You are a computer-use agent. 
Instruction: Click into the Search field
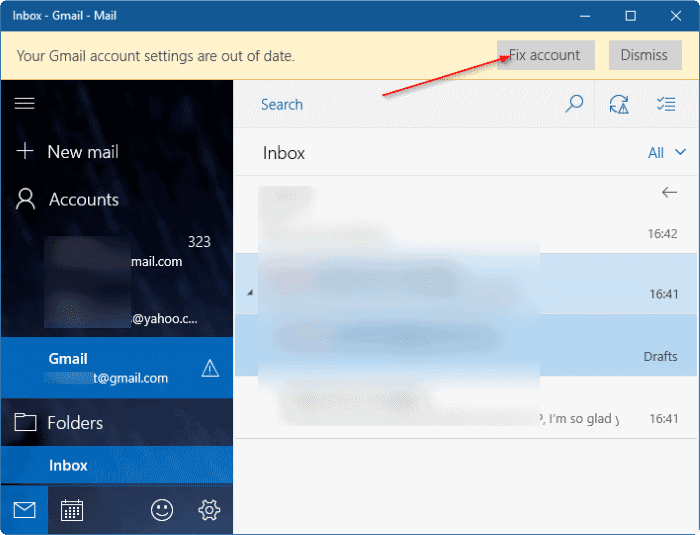click(397, 104)
